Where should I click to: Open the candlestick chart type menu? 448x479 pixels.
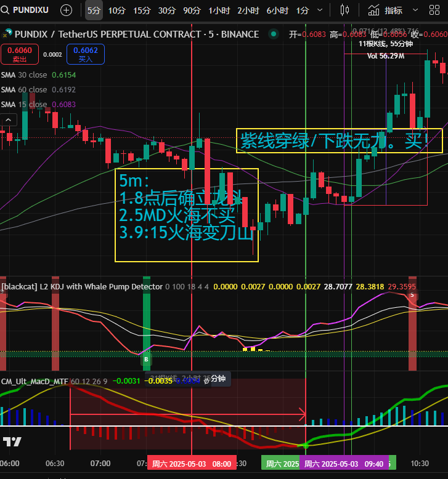(x=344, y=10)
